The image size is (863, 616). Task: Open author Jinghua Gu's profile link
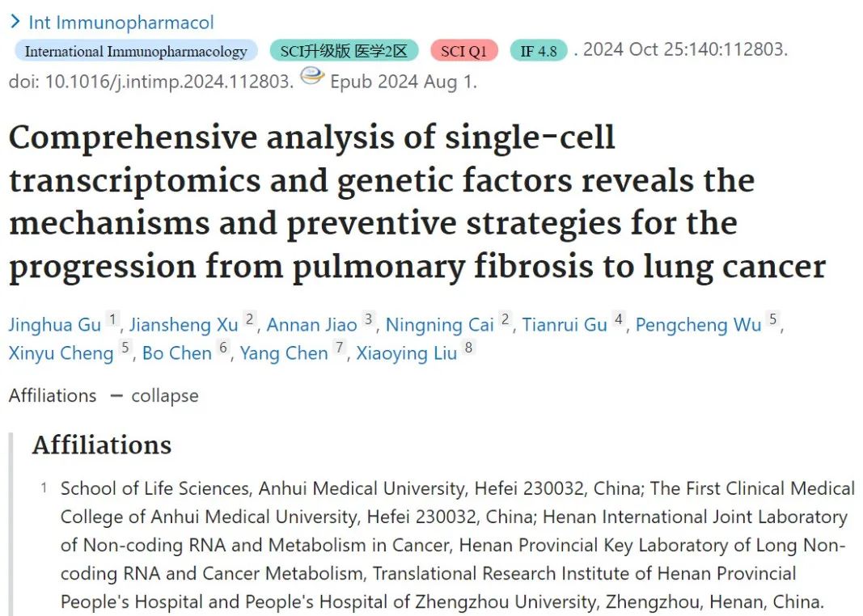(x=54, y=324)
